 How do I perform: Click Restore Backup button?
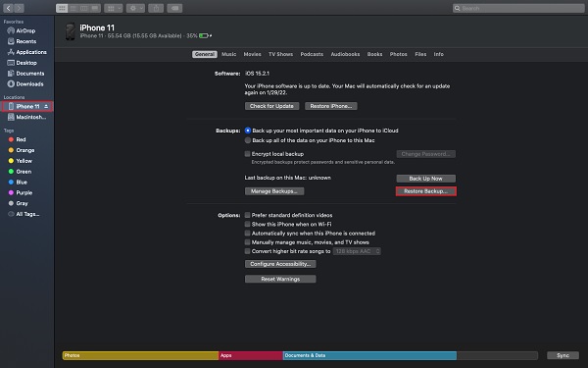426,191
